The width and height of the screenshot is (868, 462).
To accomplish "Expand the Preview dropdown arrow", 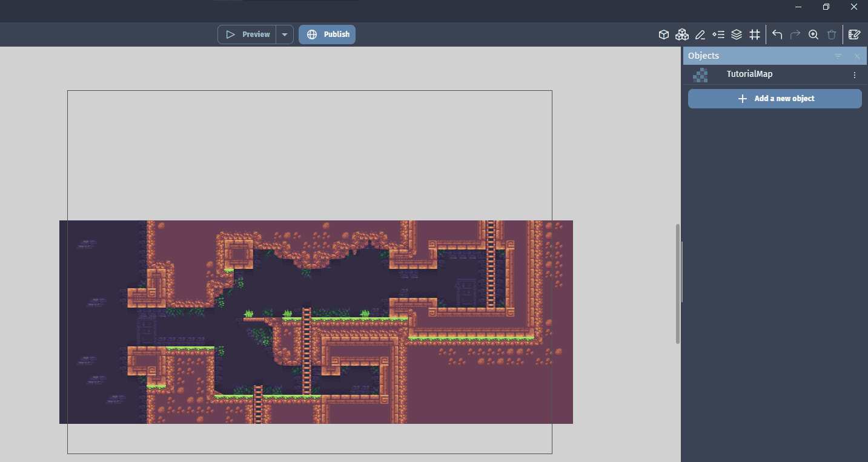I will 285,35.
